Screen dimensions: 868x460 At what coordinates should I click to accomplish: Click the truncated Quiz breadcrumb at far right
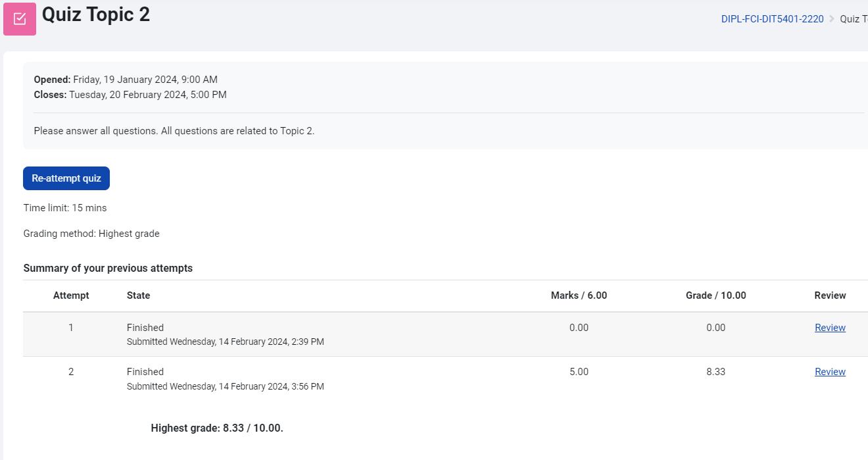click(x=854, y=19)
